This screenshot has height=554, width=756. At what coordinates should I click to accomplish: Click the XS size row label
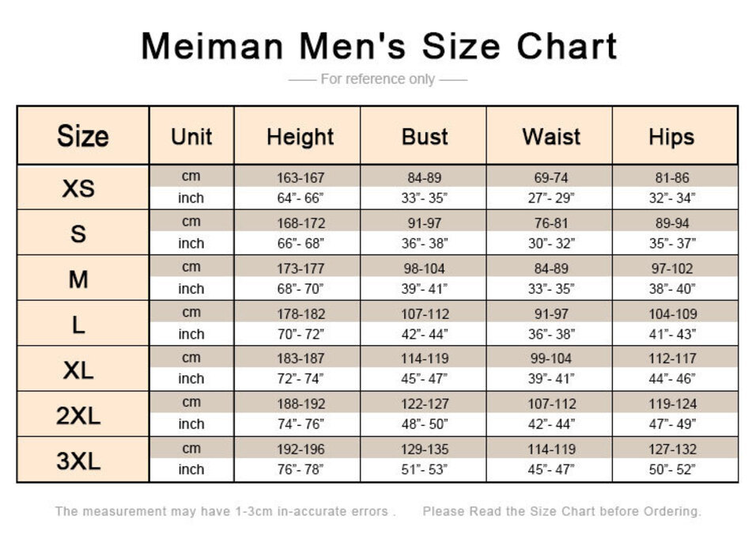(x=78, y=188)
